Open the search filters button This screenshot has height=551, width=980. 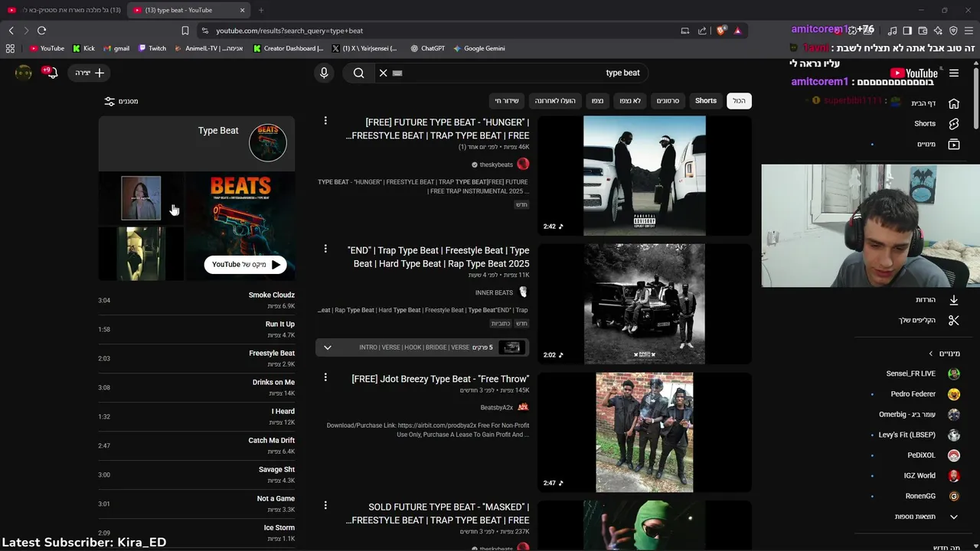pos(122,101)
